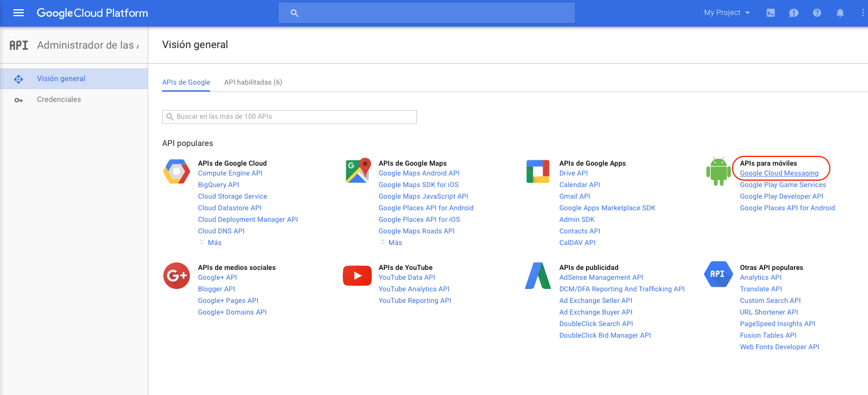The width and height of the screenshot is (868, 395).
Task: Click the YouTube play button icon
Action: point(357,275)
